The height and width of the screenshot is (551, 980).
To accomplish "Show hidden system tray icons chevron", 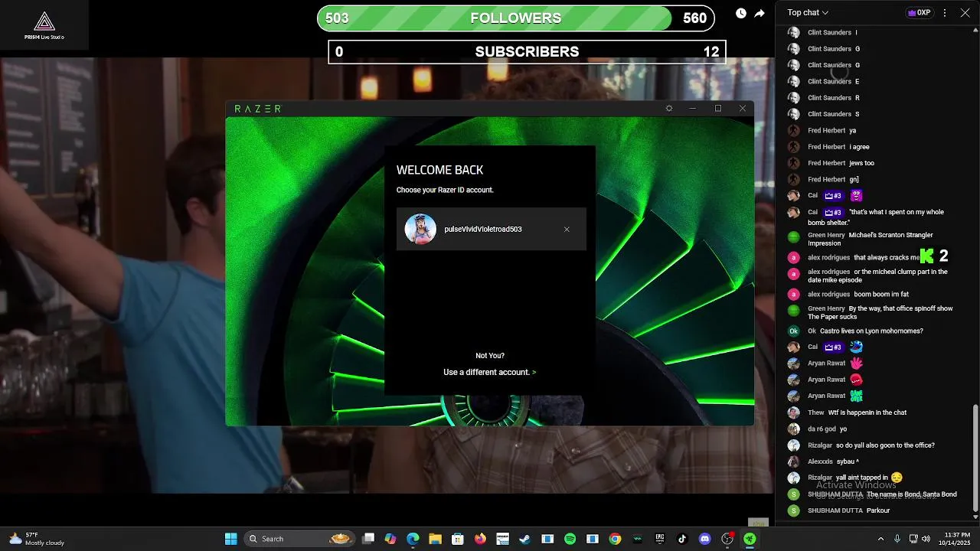I will pos(880,539).
